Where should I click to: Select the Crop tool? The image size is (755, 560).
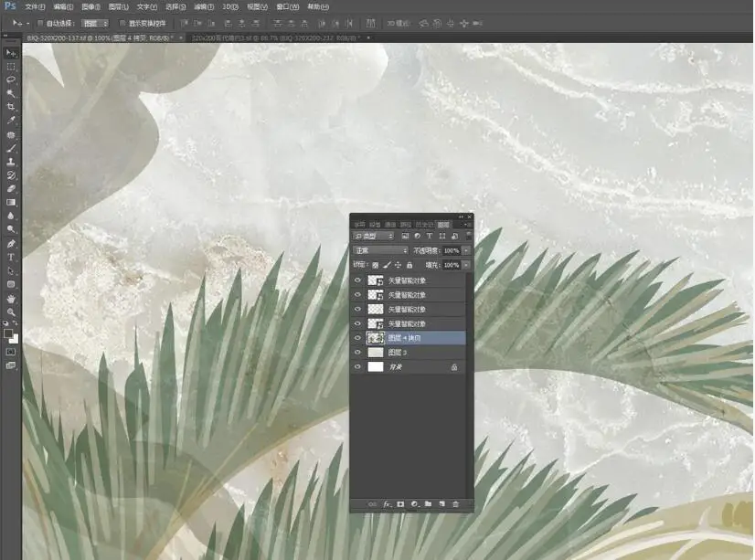pyautogui.click(x=11, y=107)
